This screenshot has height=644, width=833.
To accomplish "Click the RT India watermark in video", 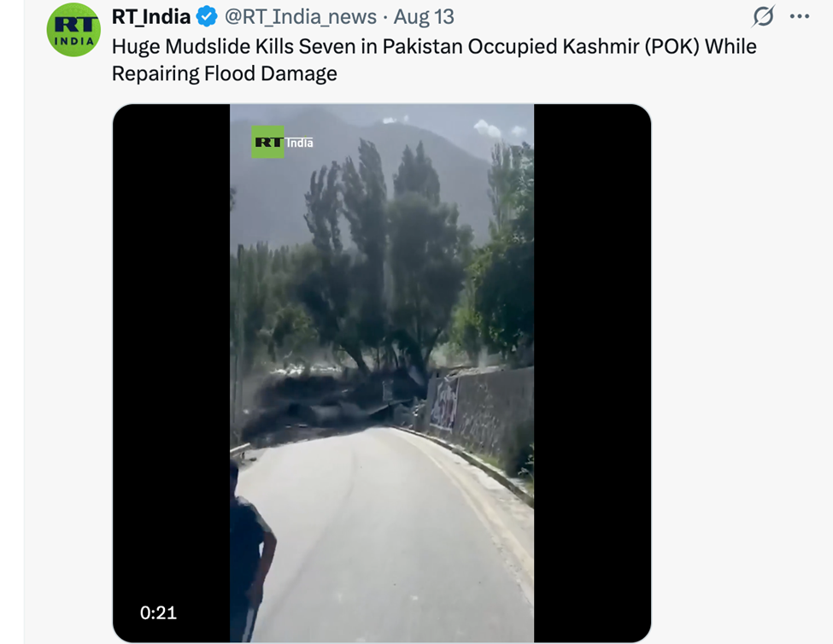I will (282, 142).
